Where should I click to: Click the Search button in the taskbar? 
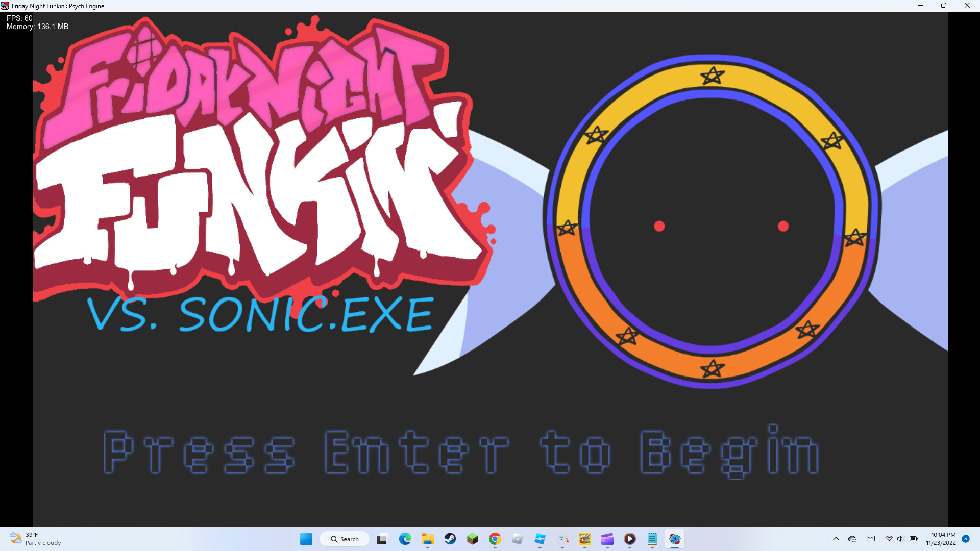pyautogui.click(x=345, y=539)
